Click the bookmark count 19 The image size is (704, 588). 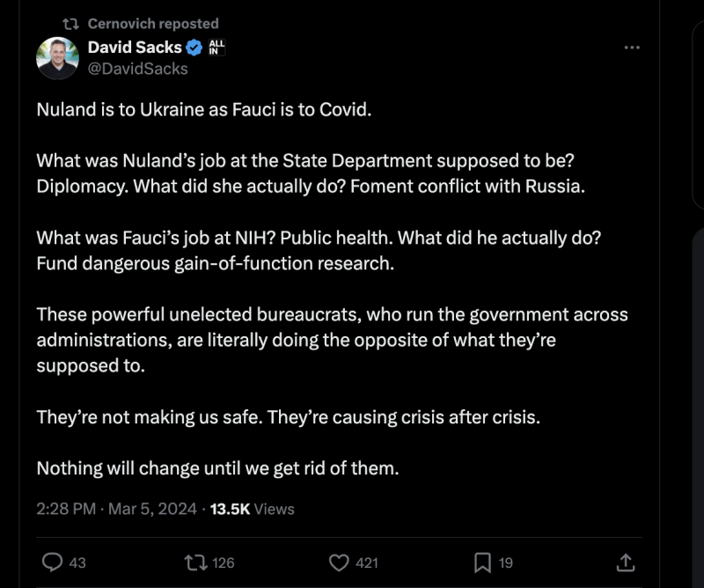(x=506, y=562)
